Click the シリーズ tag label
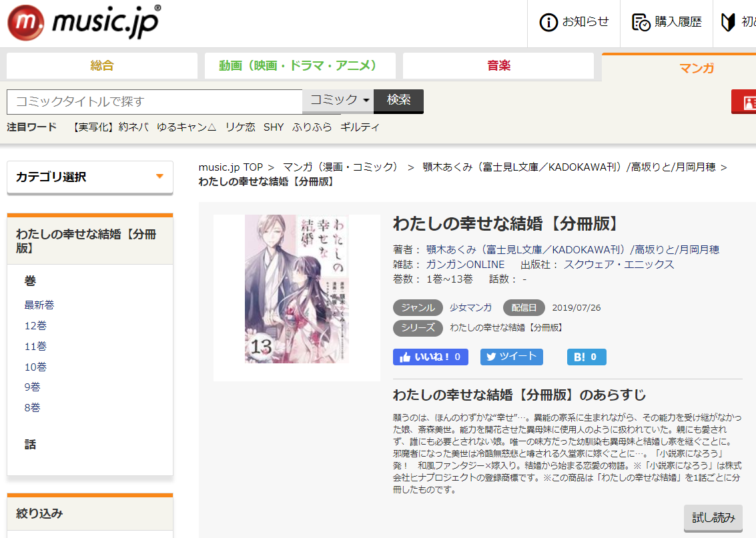756x538 pixels. [418, 327]
